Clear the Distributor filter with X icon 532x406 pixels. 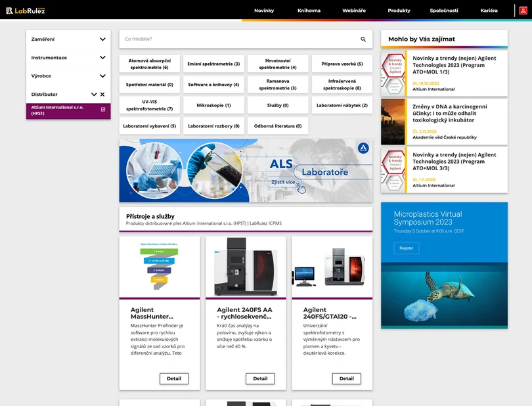(102, 95)
